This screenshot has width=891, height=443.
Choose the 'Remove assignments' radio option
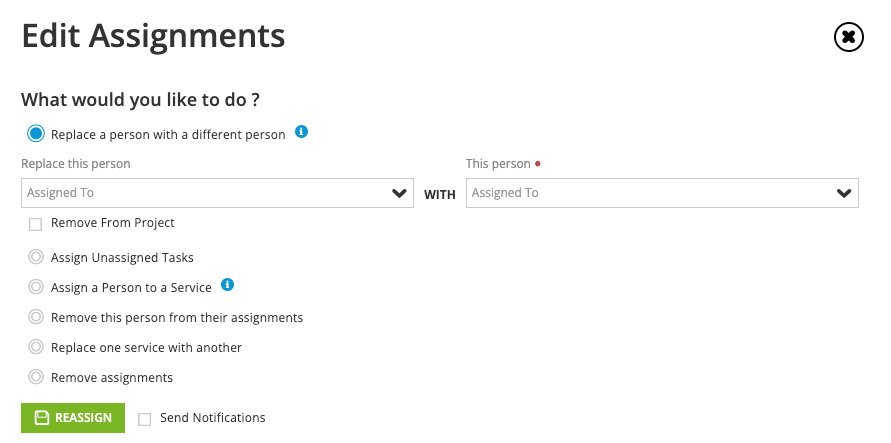(x=36, y=377)
